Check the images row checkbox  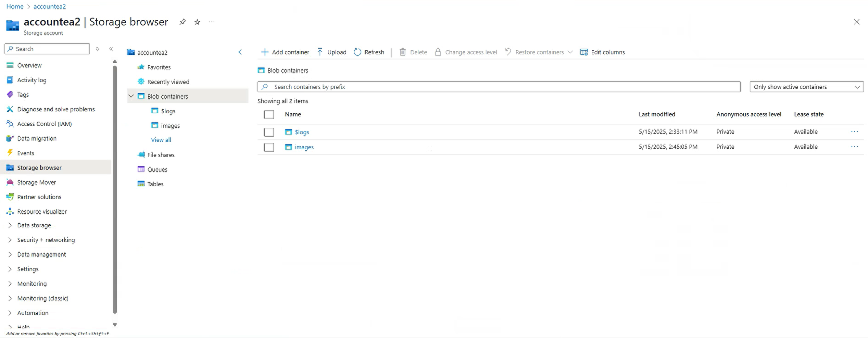tap(269, 147)
